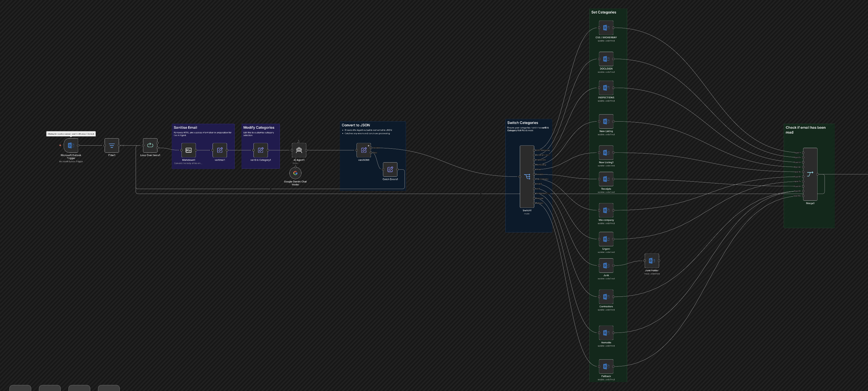Select the Switch1 node
Viewport: 868px width, 391px height.
click(x=527, y=176)
